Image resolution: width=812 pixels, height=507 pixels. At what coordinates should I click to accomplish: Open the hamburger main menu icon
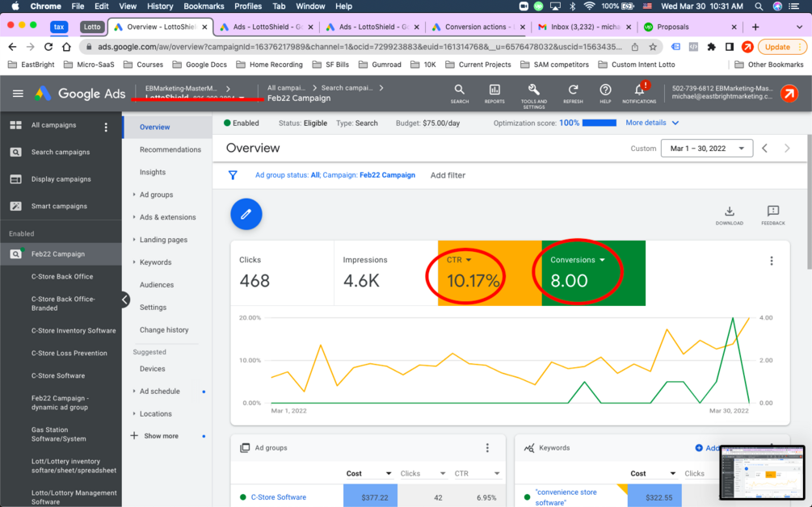click(18, 94)
